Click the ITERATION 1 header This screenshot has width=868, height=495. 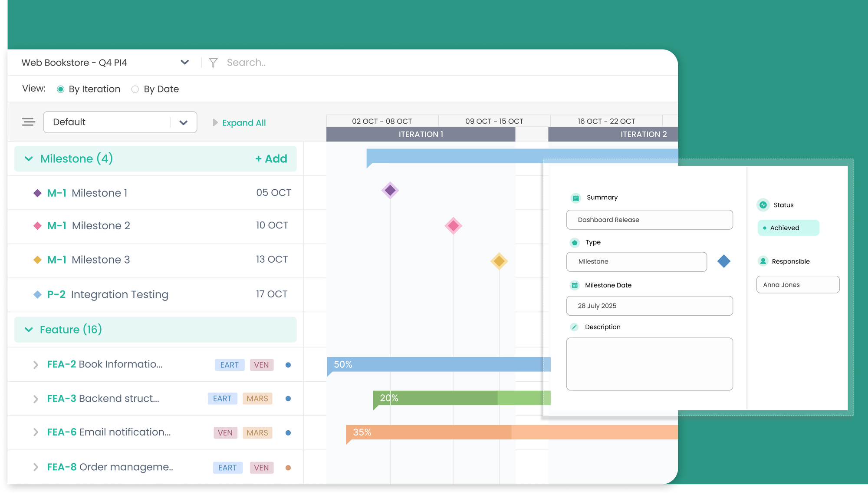click(421, 135)
